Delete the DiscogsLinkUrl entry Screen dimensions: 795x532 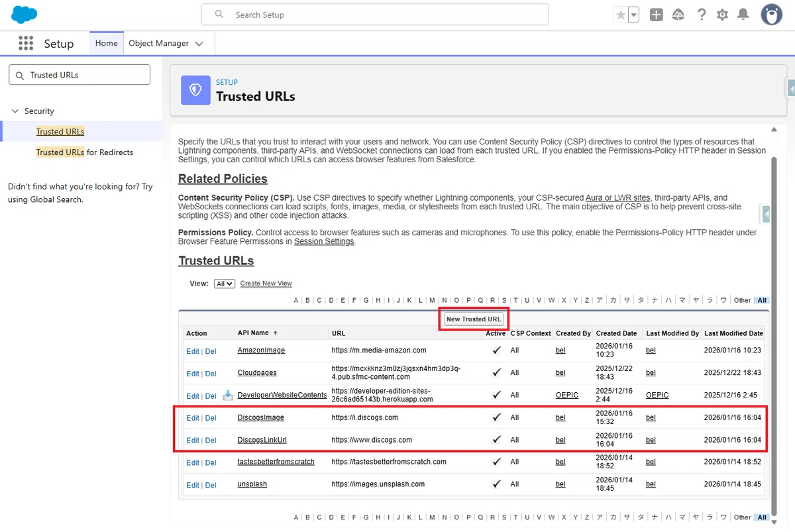click(211, 441)
